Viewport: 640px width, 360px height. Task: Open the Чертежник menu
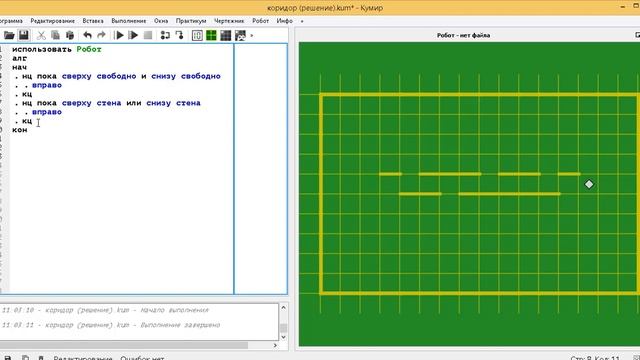point(229,21)
